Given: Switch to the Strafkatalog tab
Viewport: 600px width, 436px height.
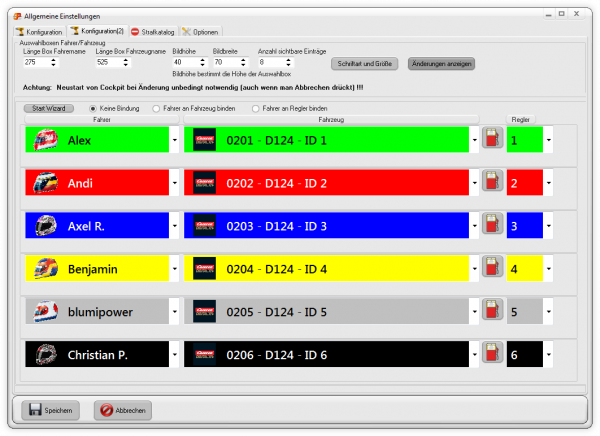Looking at the screenshot, I should [x=153, y=32].
